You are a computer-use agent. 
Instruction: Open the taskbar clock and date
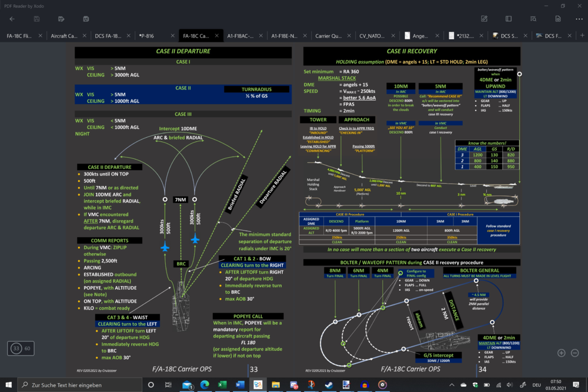pos(556,384)
